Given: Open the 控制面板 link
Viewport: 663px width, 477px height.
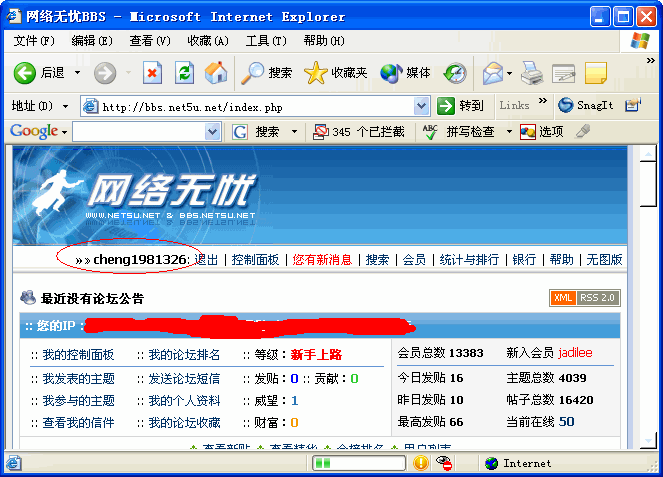Looking at the screenshot, I should tap(255, 260).
